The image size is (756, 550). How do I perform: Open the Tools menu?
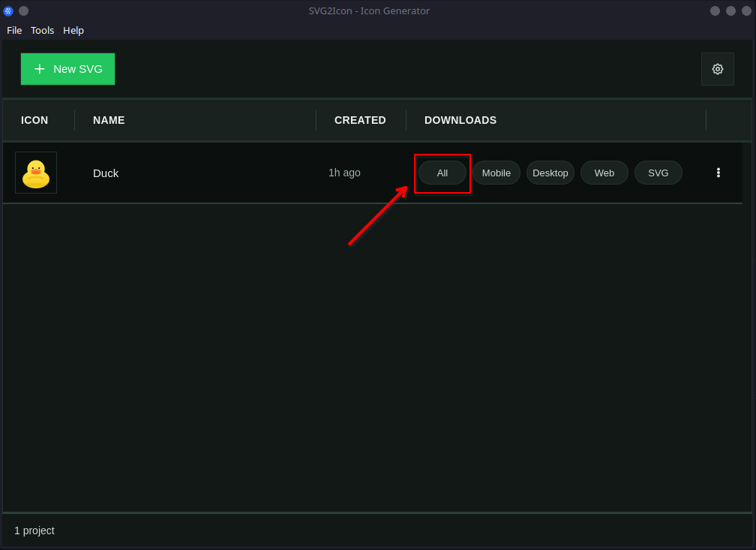pyautogui.click(x=42, y=30)
